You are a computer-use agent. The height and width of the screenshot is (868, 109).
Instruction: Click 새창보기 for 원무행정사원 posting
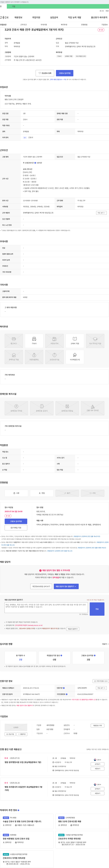coord(98,769)
